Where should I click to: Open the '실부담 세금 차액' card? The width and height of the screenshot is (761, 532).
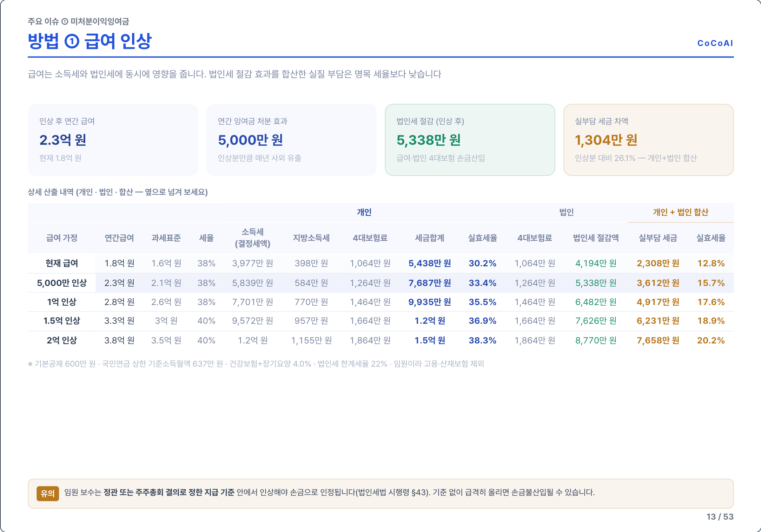tap(648, 140)
